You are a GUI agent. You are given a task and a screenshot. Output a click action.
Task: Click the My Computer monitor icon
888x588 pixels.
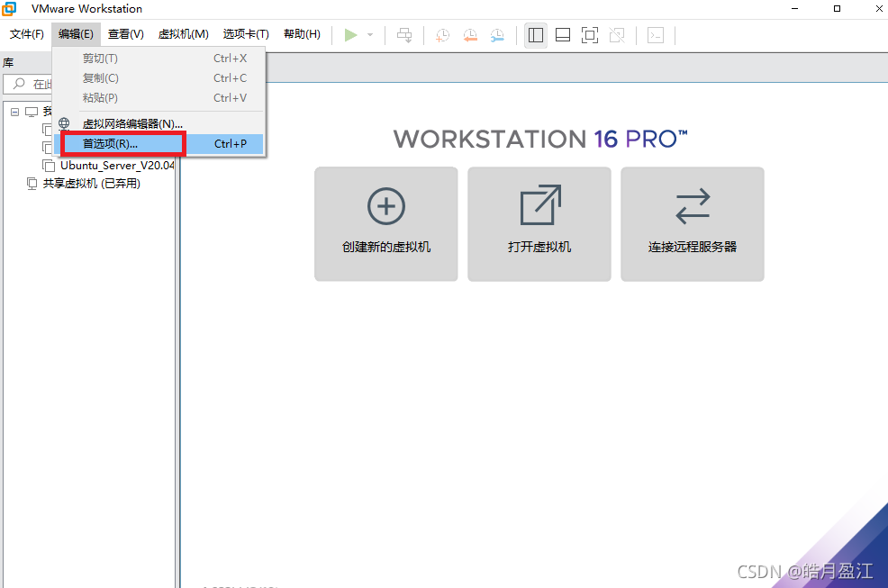pos(32,113)
